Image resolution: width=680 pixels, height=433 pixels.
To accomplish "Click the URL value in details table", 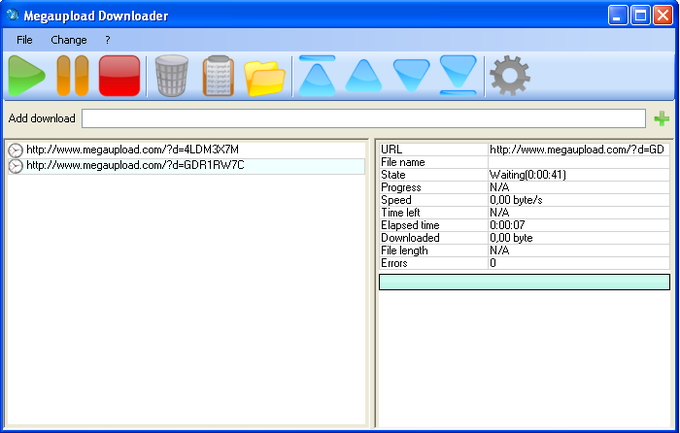I will click(577, 150).
